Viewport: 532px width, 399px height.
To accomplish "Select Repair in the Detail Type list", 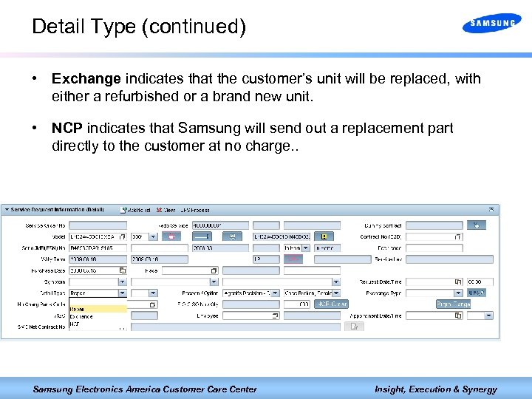I will pos(98,309).
